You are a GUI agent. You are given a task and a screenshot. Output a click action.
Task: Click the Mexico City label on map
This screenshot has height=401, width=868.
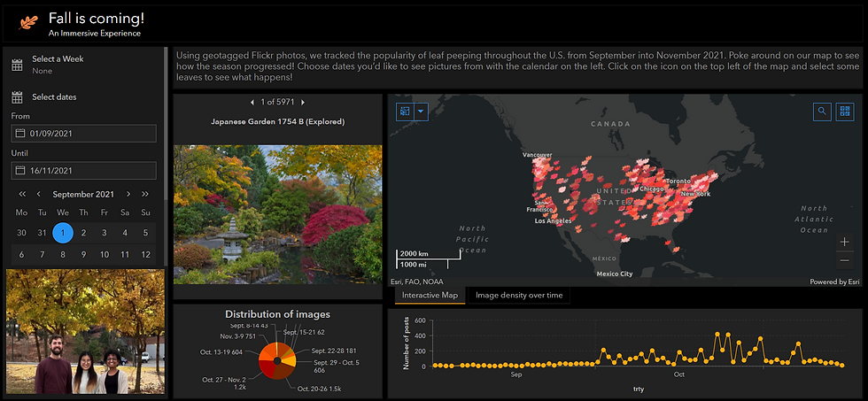[615, 274]
